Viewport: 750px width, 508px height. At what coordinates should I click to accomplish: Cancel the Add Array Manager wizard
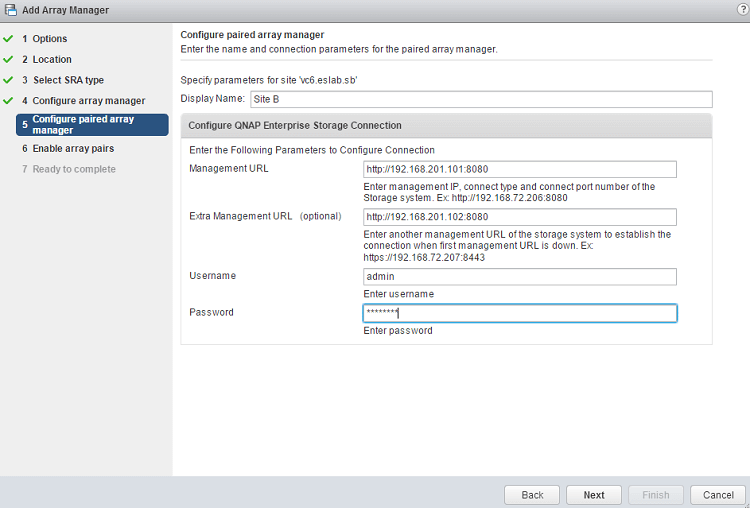tap(718, 495)
